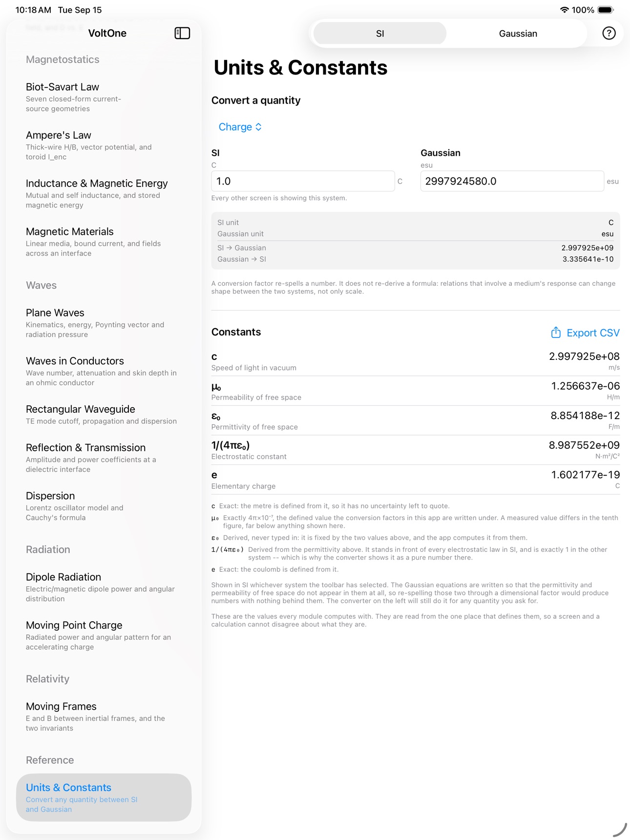The height and width of the screenshot is (840, 630).
Task: Tap the Gaussian → SI factor 3.335641e-10
Action: (588, 259)
